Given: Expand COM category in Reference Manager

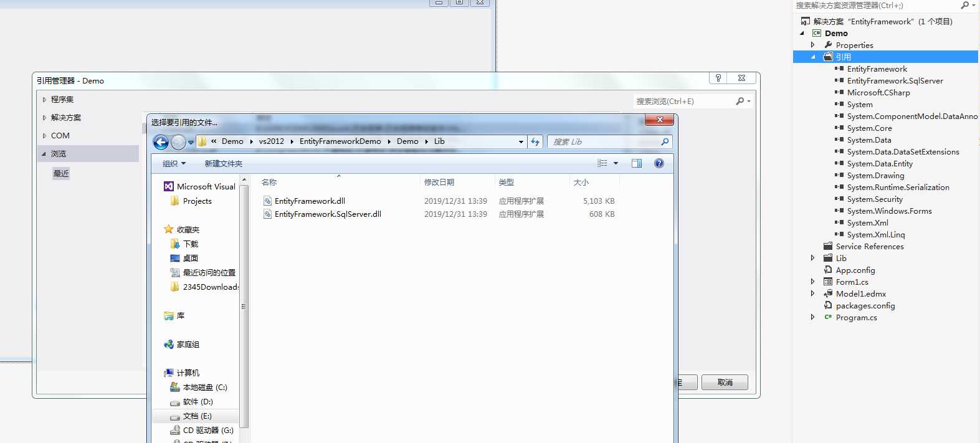Looking at the screenshot, I should pyautogui.click(x=44, y=136).
